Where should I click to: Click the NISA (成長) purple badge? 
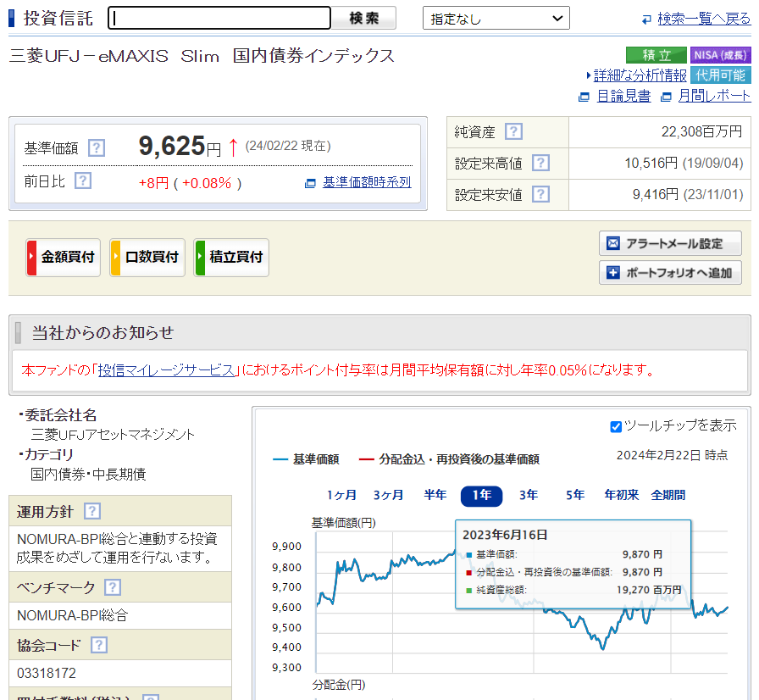coord(720,55)
